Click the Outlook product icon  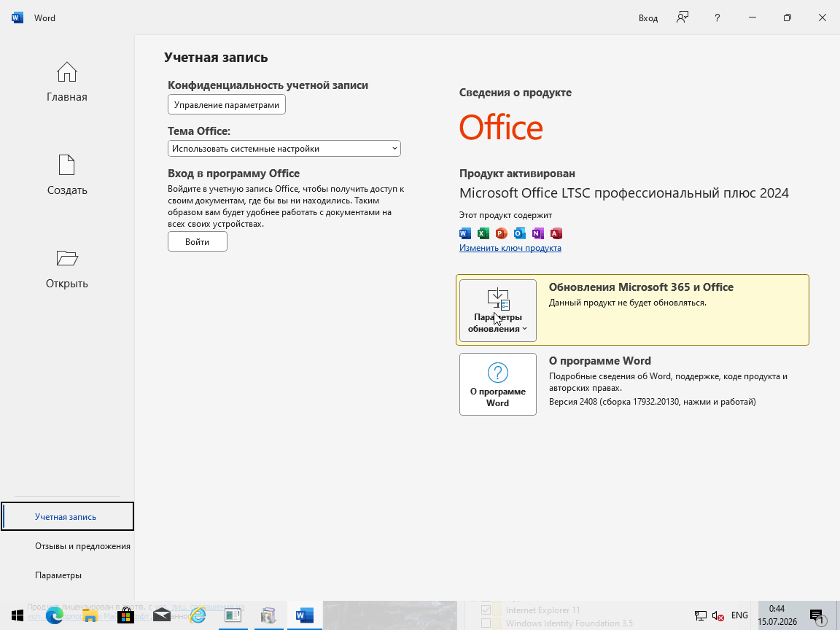pos(520,233)
